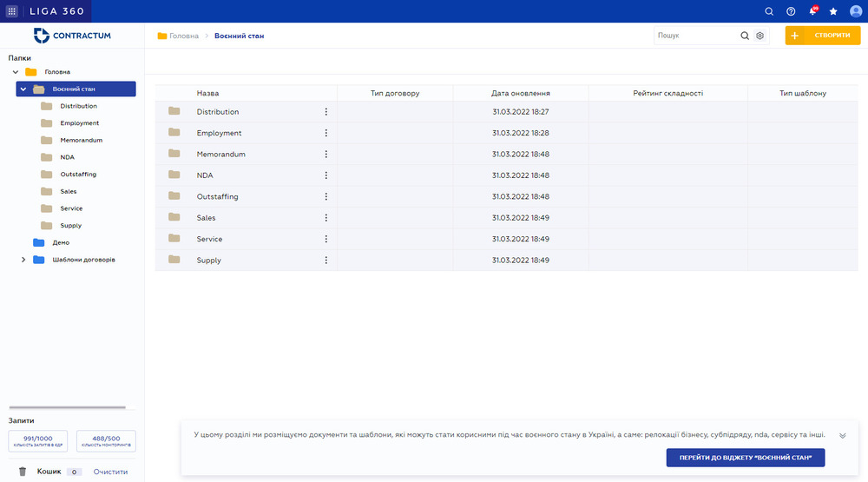This screenshot has height=482, width=868.
Task: Open the Service row three-dot menu
Action: pyautogui.click(x=326, y=239)
